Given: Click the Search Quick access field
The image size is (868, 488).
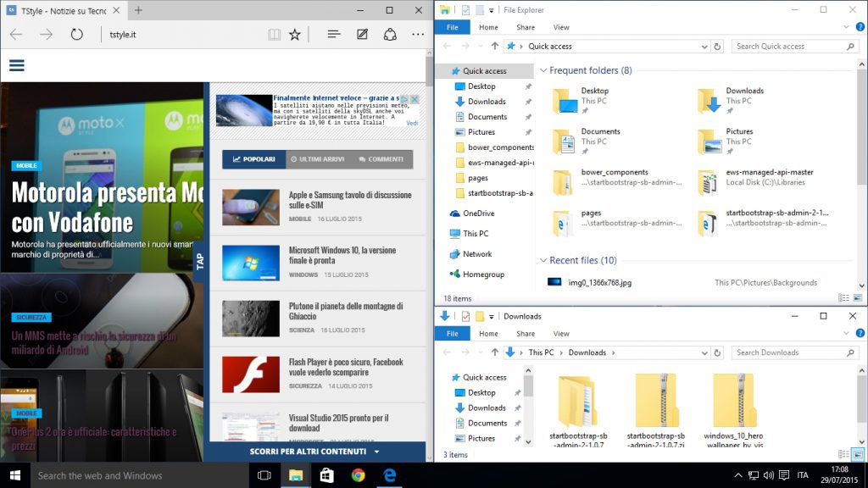Looking at the screenshot, I should point(793,47).
